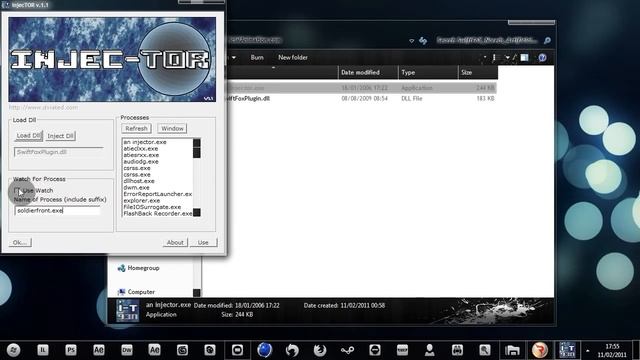Refresh the processes list

point(136,129)
